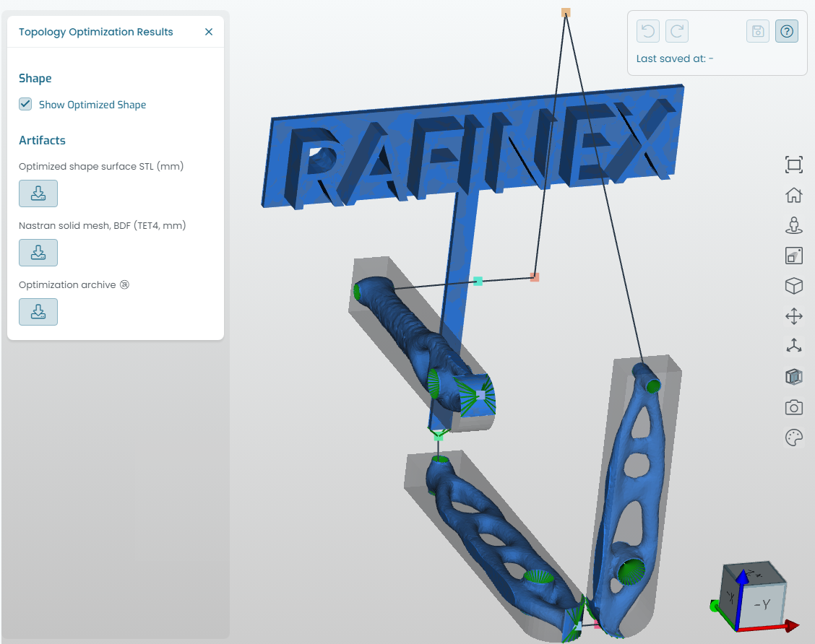The image size is (815, 644).
Task: Click the 'Last saved at: -' text
Action: click(x=675, y=58)
